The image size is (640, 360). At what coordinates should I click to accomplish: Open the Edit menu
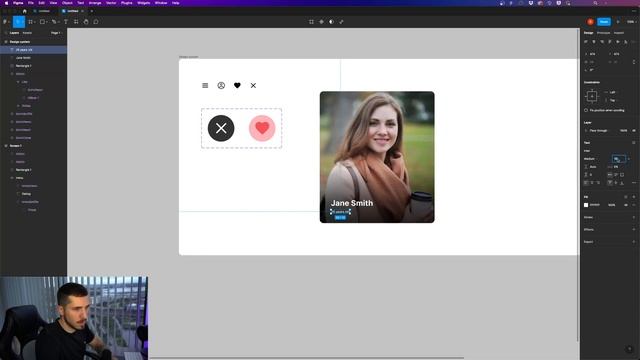[x=42, y=3]
